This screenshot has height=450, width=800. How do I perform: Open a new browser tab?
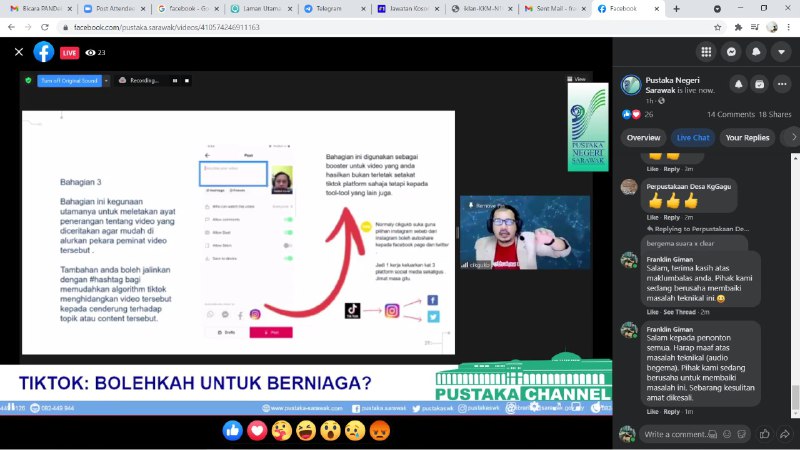(676, 9)
